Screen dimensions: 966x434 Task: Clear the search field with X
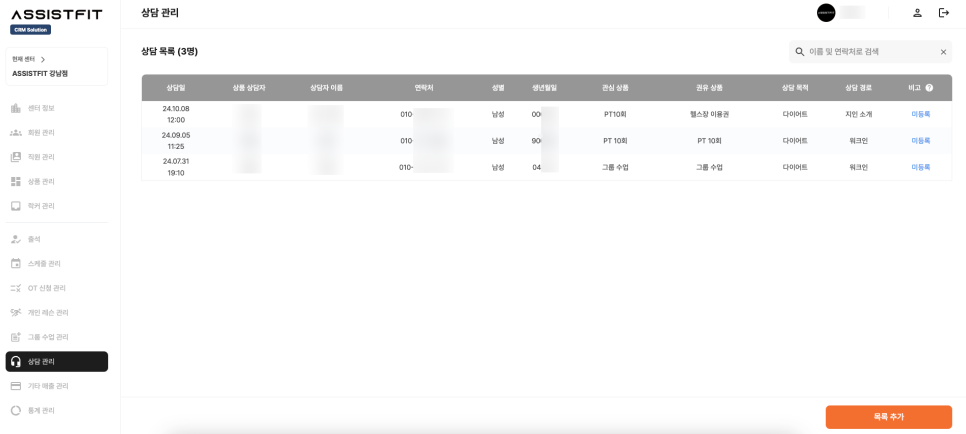point(942,52)
